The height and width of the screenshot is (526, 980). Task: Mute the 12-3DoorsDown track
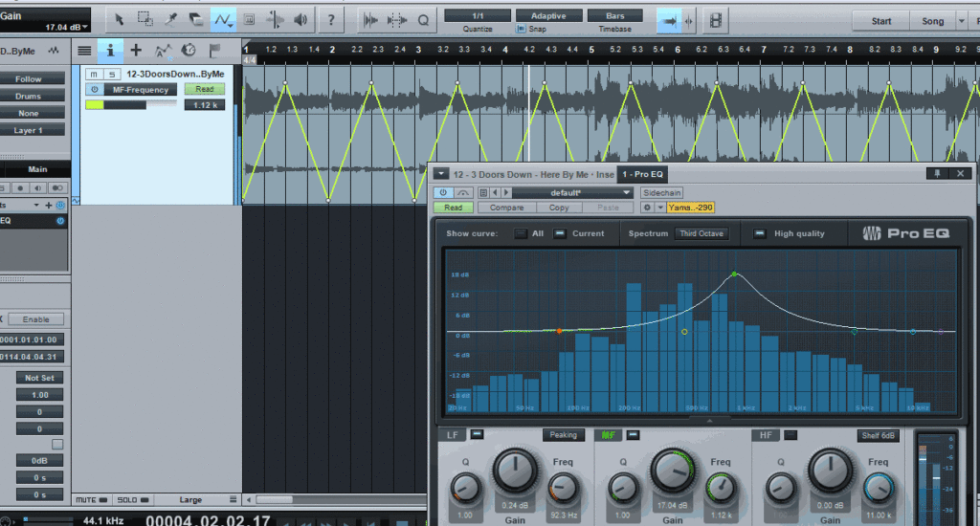94,74
